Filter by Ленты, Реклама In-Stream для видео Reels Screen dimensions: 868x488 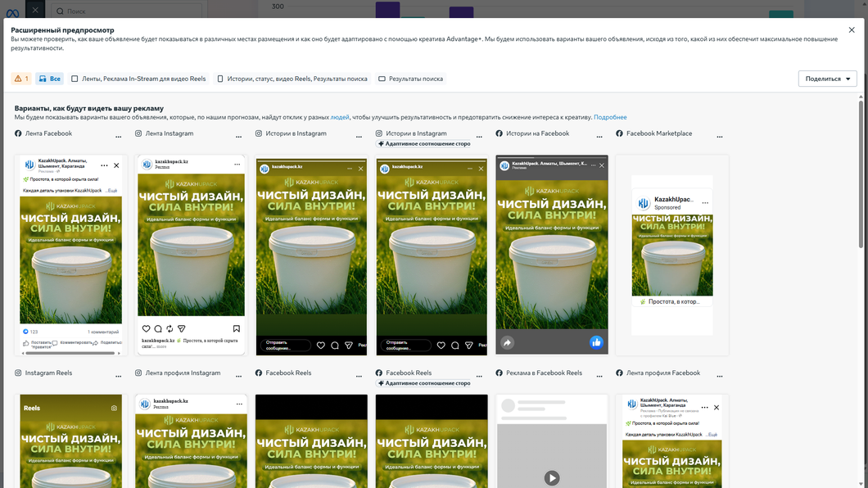click(x=138, y=79)
